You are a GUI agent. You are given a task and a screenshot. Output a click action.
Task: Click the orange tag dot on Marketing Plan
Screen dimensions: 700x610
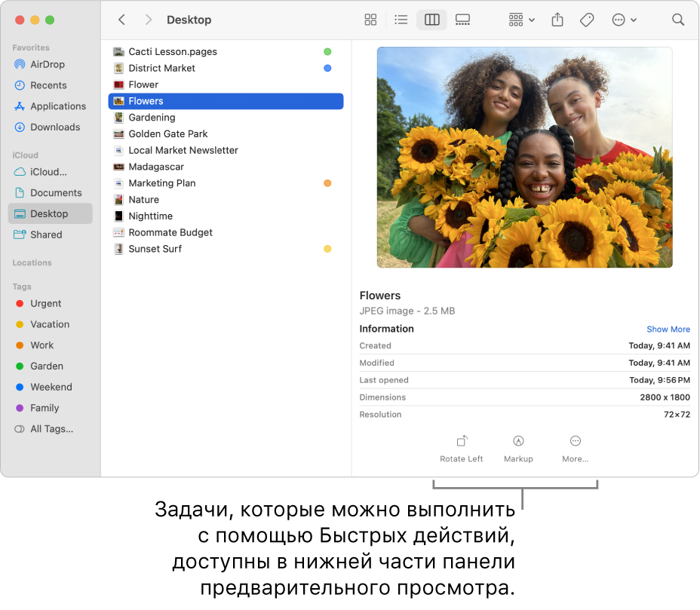pos(327,183)
